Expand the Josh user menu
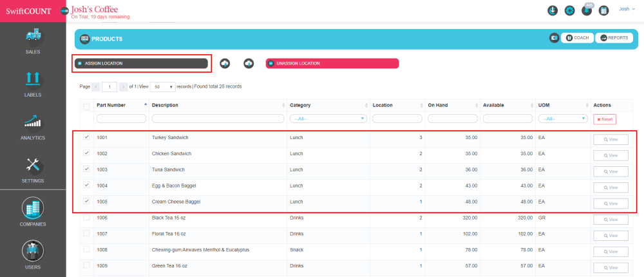 (627, 8)
